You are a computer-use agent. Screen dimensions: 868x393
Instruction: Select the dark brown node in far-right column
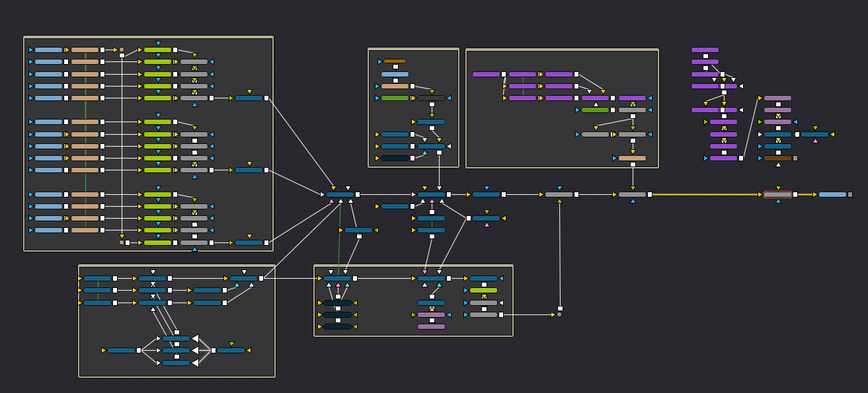pyautogui.click(x=777, y=159)
